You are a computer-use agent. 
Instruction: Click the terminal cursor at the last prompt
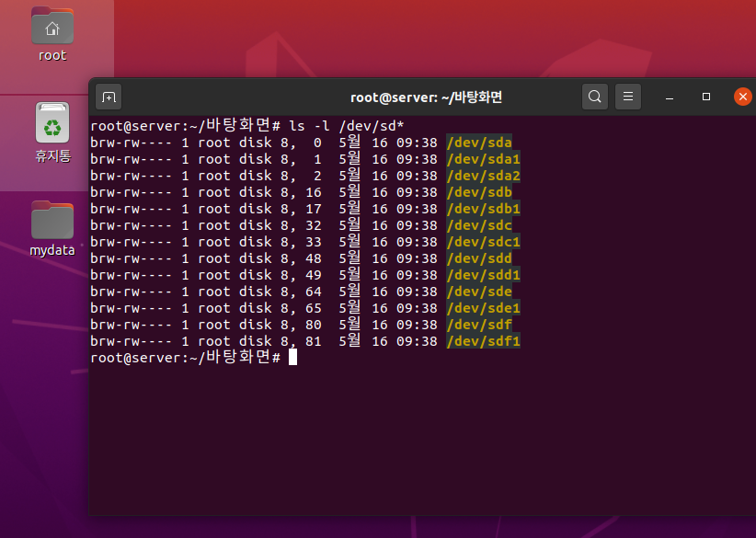pos(292,358)
